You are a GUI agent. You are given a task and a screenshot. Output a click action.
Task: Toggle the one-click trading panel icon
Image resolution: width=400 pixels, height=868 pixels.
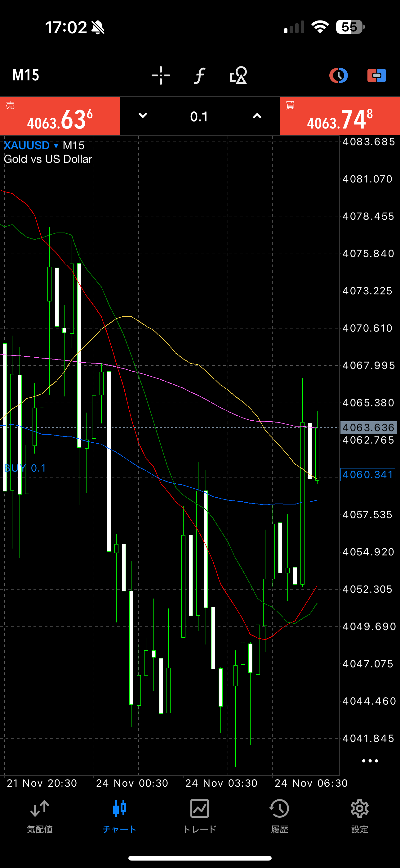pyautogui.click(x=376, y=75)
